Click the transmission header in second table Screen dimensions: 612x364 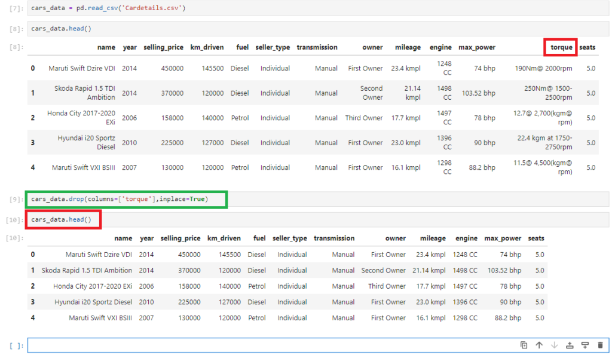pyautogui.click(x=333, y=238)
